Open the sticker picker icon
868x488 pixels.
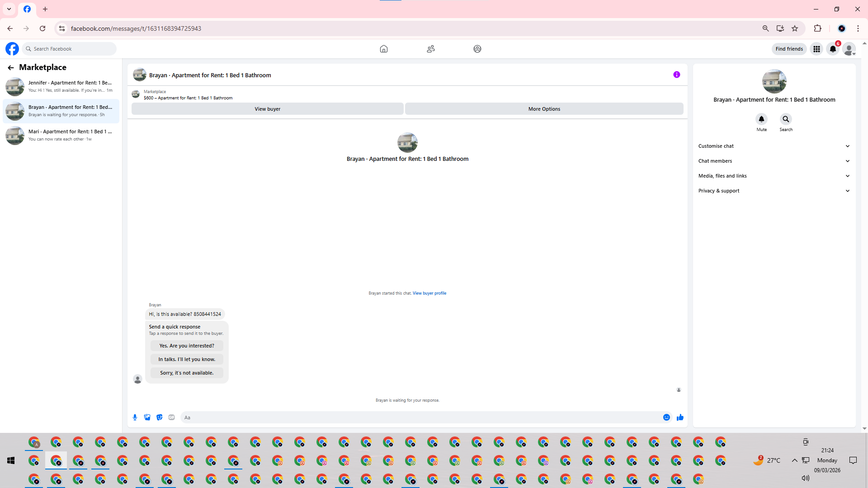(159, 418)
